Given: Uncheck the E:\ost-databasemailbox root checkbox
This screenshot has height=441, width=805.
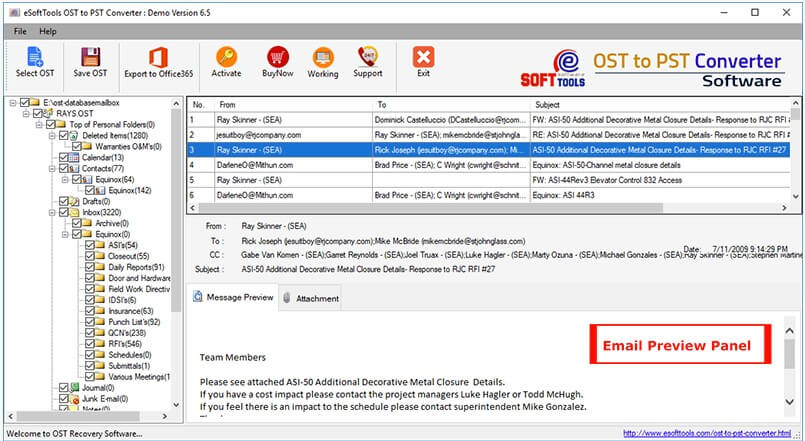Looking at the screenshot, I should click(24, 103).
